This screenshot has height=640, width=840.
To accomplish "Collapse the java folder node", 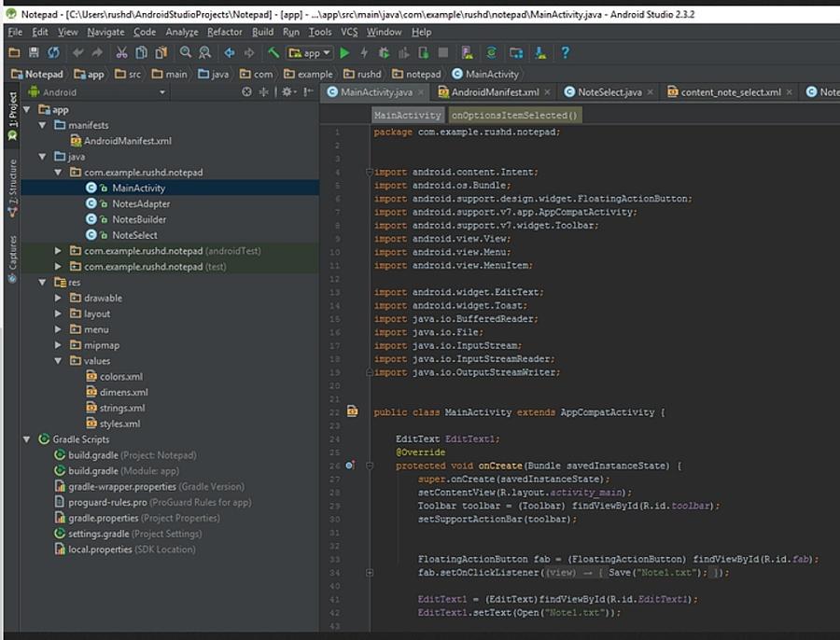I will tap(42, 157).
